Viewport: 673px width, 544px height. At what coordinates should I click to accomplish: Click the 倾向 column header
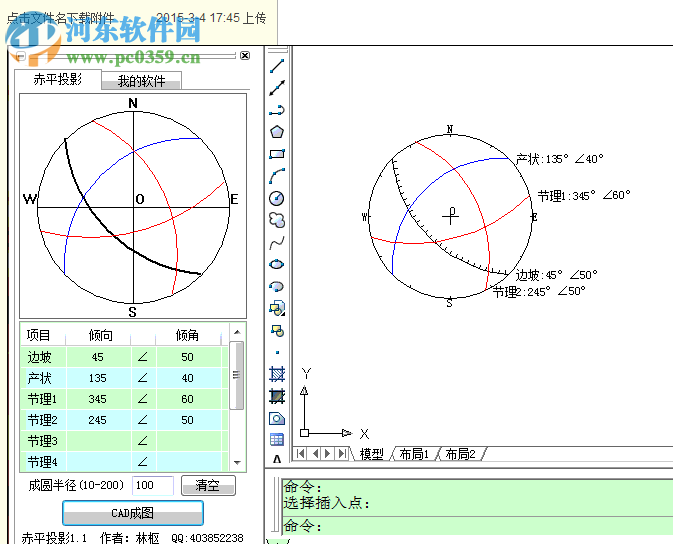pos(100,335)
